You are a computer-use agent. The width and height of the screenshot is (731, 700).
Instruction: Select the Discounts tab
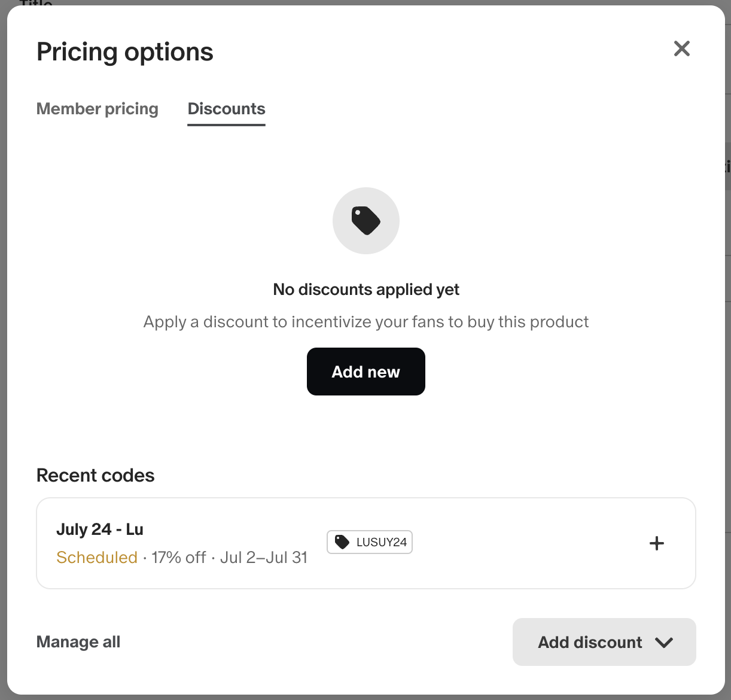[226, 109]
